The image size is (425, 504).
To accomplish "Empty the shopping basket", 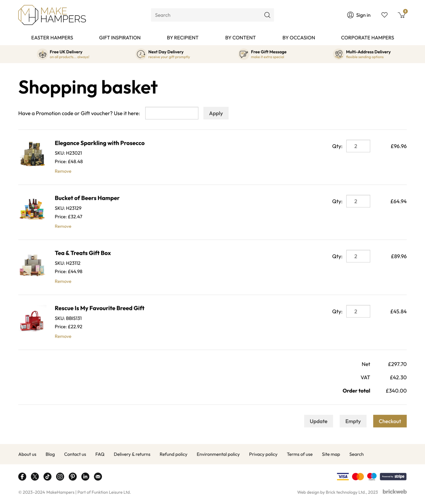I will coord(353,421).
